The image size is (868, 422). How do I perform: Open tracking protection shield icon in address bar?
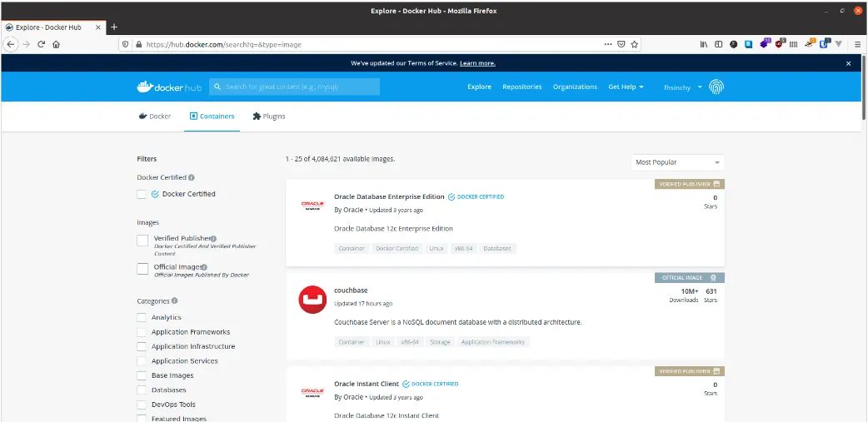click(126, 44)
